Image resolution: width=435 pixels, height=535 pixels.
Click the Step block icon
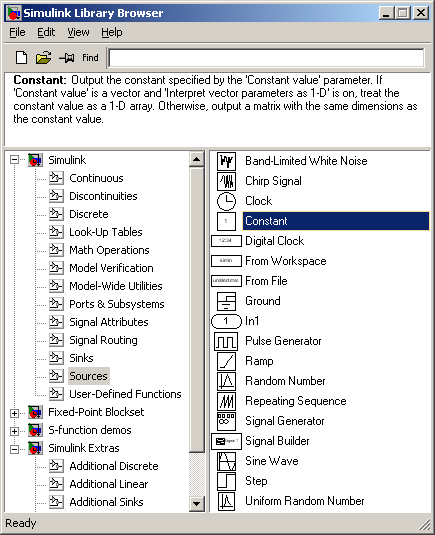(x=226, y=481)
